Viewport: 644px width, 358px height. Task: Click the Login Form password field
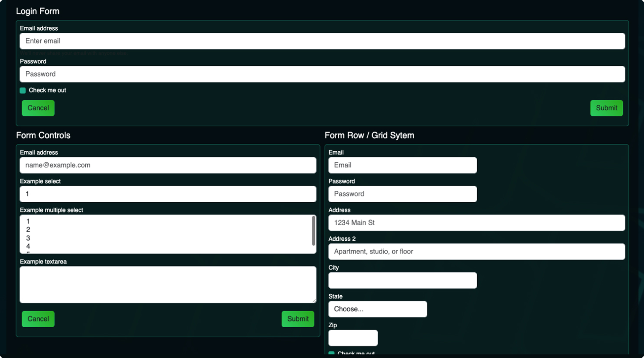322,74
